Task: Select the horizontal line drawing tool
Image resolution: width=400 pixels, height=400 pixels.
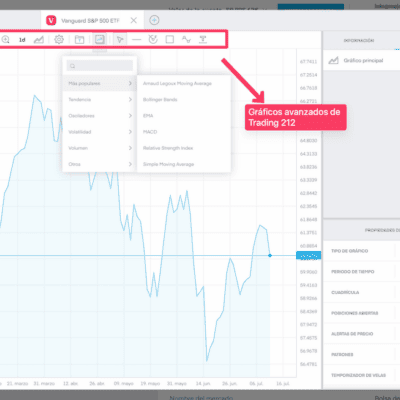Action: point(136,40)
